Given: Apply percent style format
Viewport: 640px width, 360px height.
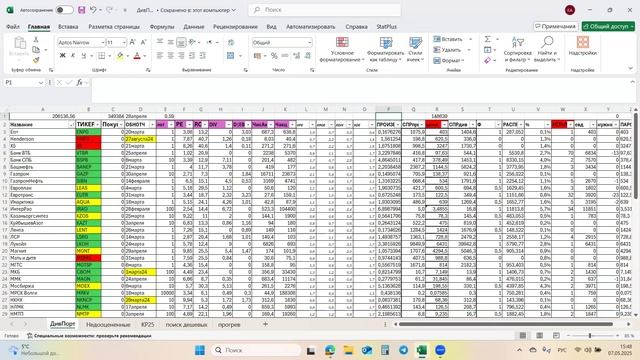Looking at the screenshot, I should tap(274, 56).
